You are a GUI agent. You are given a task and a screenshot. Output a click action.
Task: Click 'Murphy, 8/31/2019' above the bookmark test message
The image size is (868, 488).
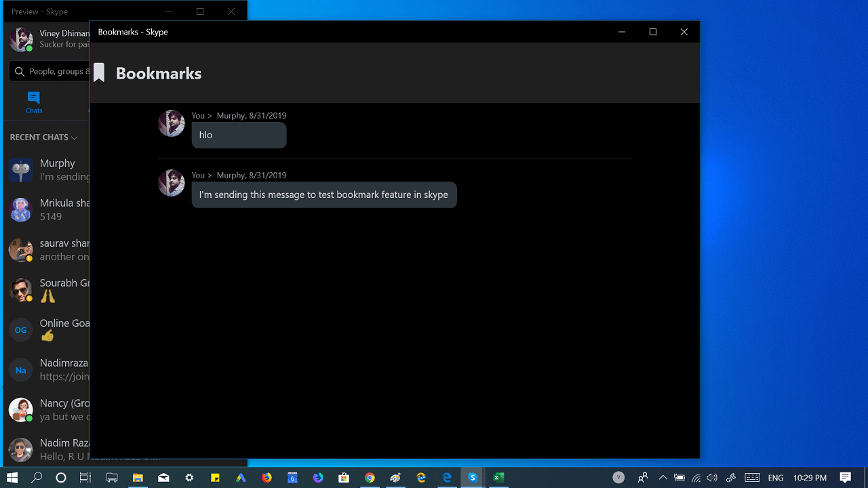click(252, 175)
